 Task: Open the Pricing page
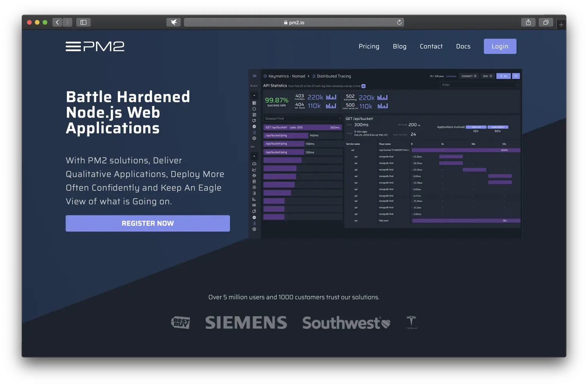pyautogui.click(x=369, y=46)
